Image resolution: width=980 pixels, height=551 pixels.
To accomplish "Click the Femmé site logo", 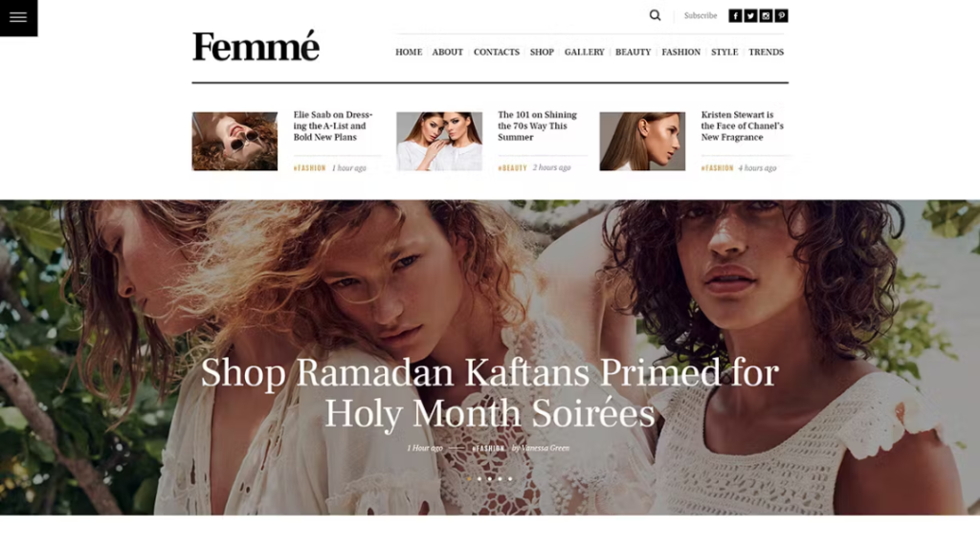I will click(256, 46).
